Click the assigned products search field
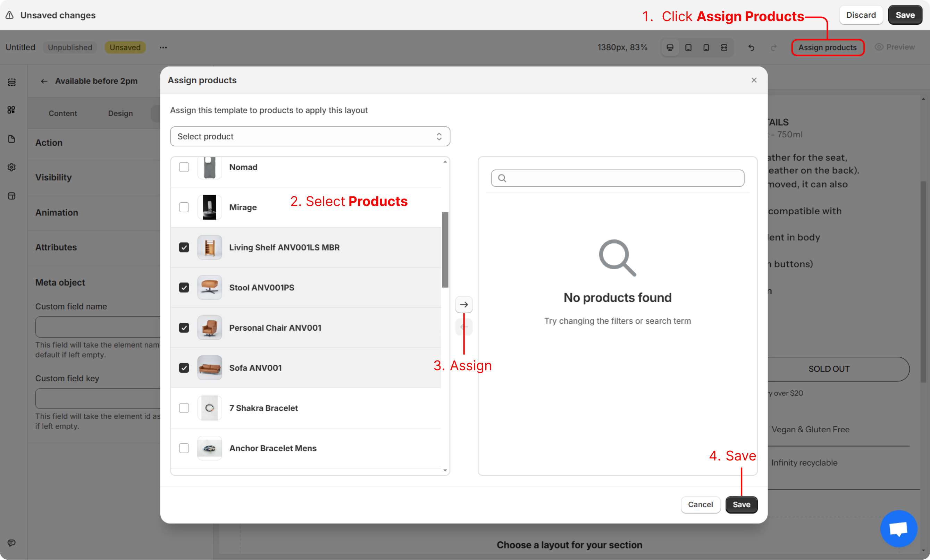This screenshot has width=930, height=560. point(618,178)
